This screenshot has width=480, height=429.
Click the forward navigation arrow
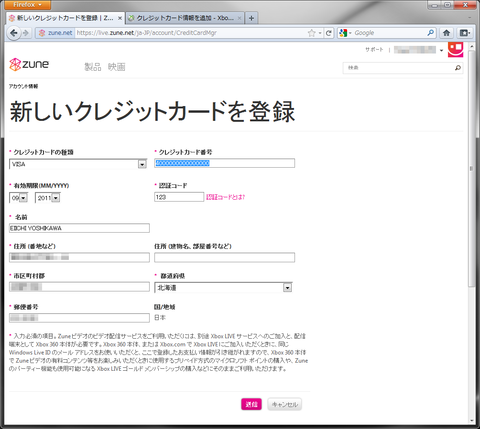(x=26, y=33)
